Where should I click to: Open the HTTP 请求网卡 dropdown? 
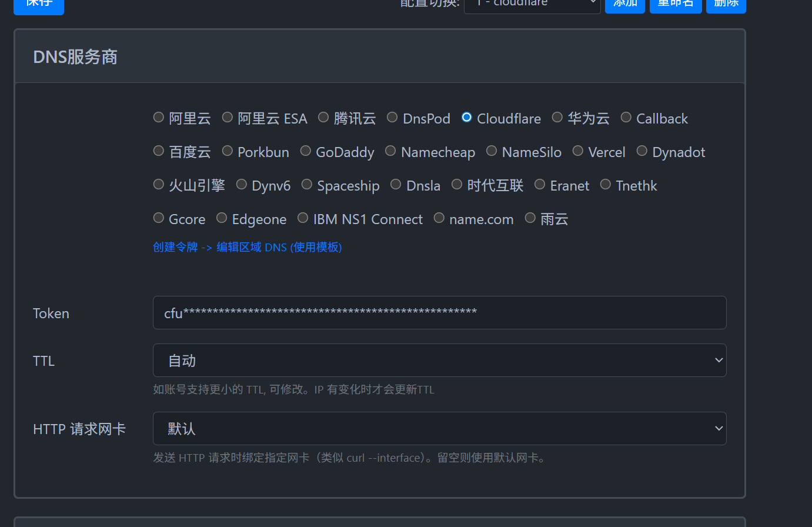[439, 428]
